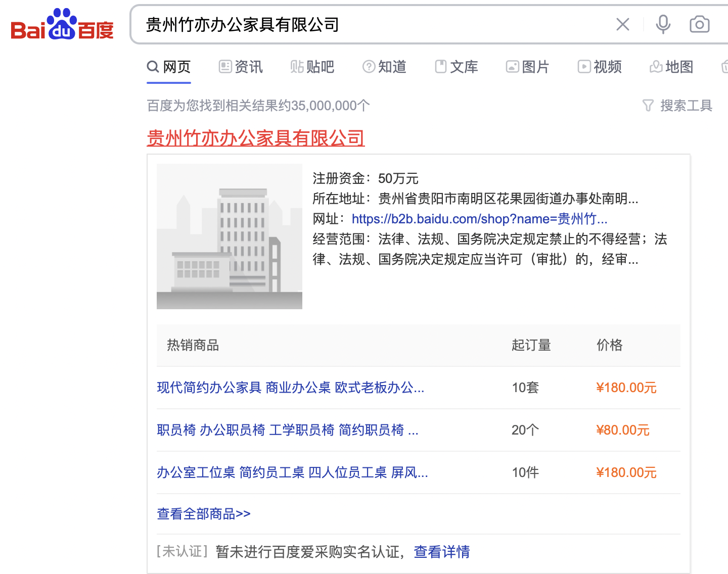Open product 现代简约办公家具 商业办公桌 link
Image resolution: width=728 pixels, height=574 pixels.
click(291, 388)
